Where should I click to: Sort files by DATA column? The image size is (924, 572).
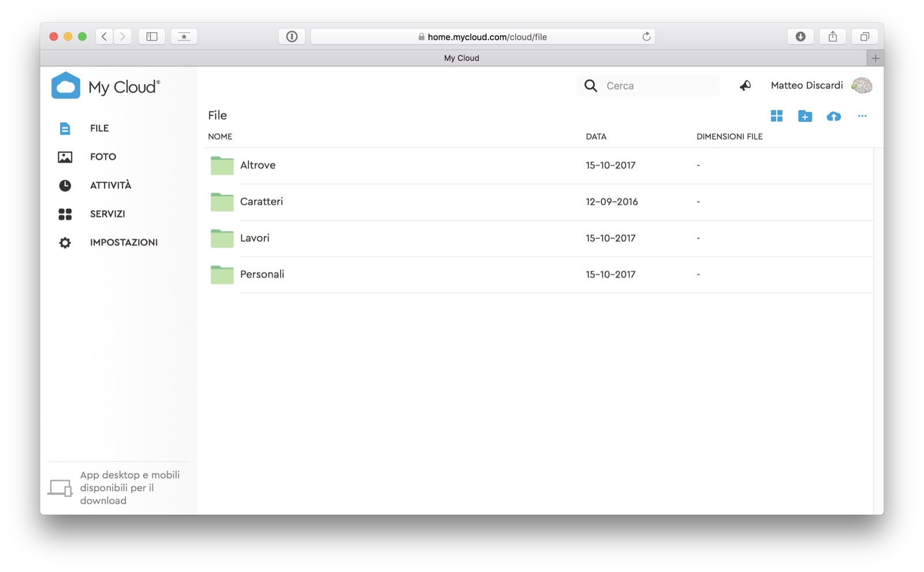[x=596, y=137]
